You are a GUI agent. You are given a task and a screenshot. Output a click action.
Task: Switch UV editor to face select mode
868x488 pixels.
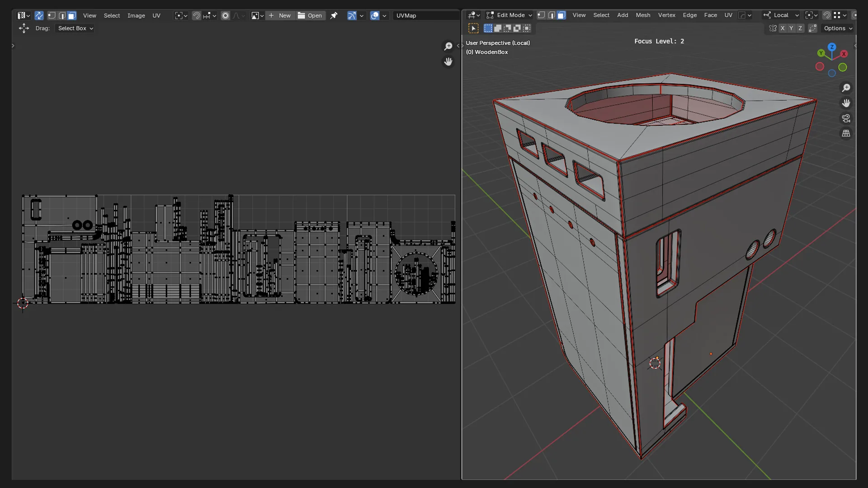(72, 15)
